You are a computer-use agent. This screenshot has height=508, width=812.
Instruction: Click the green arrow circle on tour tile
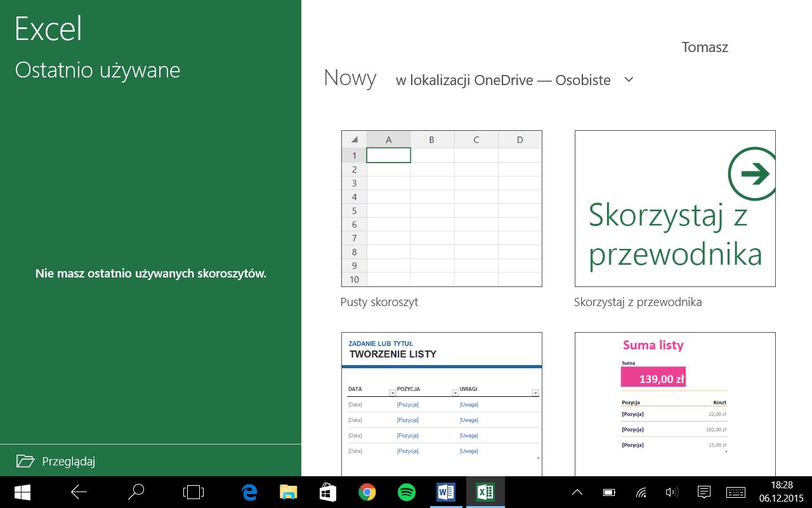click(x=752, y=174)
